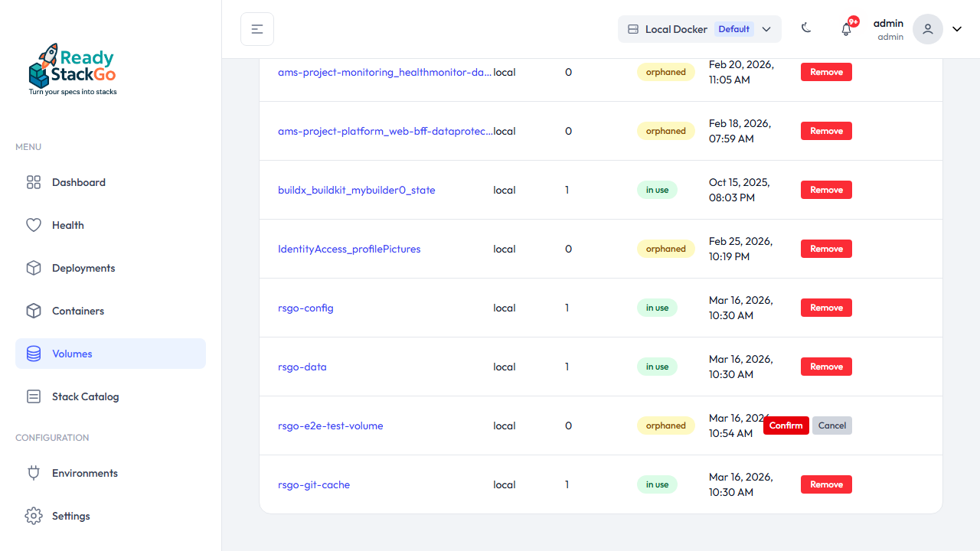This screenshot has height=551, width=980.
Task: Open Settings using the gear icon
Action: pyautogui.click(x=34, y=516)
